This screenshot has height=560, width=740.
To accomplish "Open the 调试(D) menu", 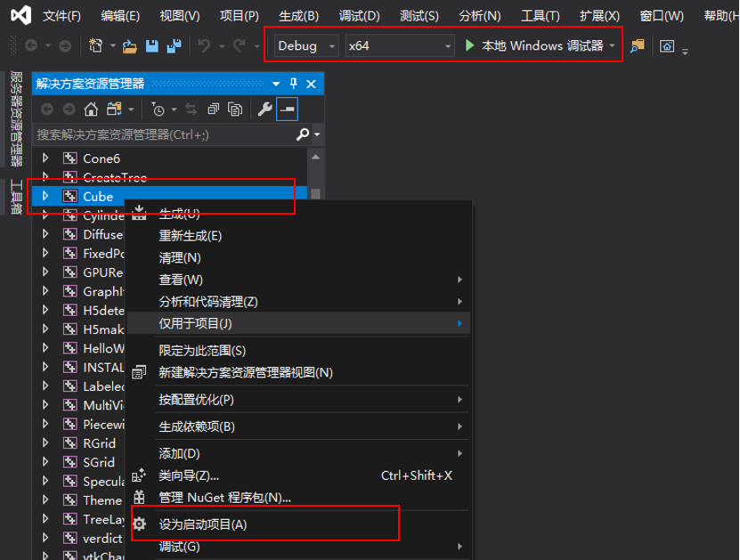I will click(x=359, y=16).
